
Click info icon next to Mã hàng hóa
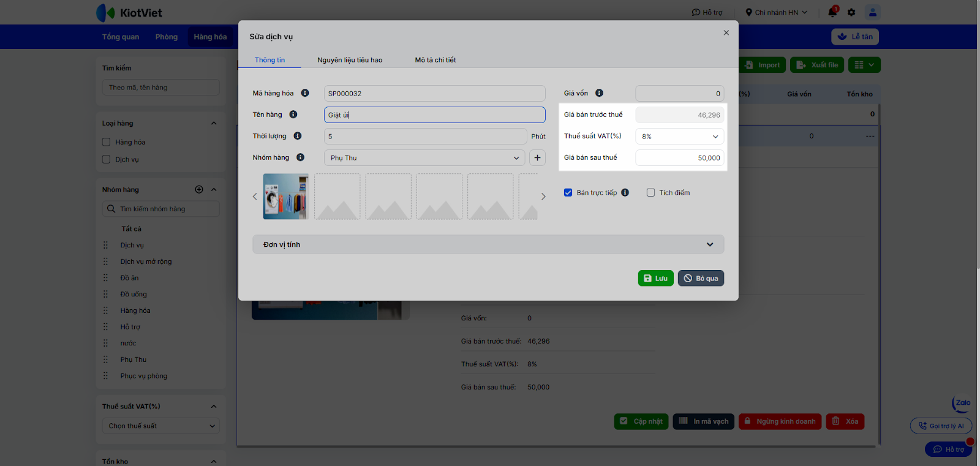coord(305,93)
